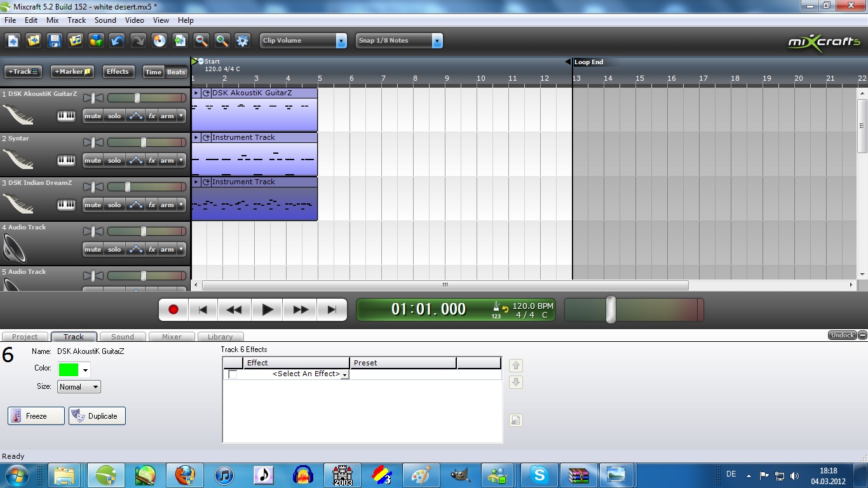Open the File menu

coord(10,20)
